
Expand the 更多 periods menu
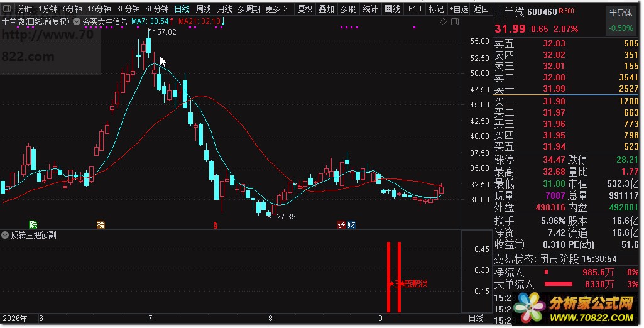(x=276, y=9)
